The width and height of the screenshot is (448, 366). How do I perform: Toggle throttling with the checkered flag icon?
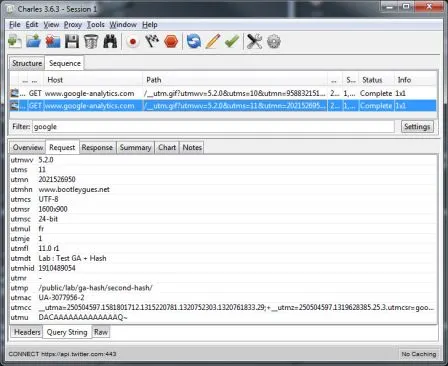[x=152, y=42]
